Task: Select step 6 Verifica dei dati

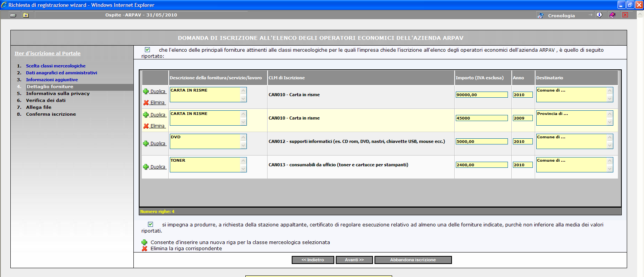Action: 46,100
